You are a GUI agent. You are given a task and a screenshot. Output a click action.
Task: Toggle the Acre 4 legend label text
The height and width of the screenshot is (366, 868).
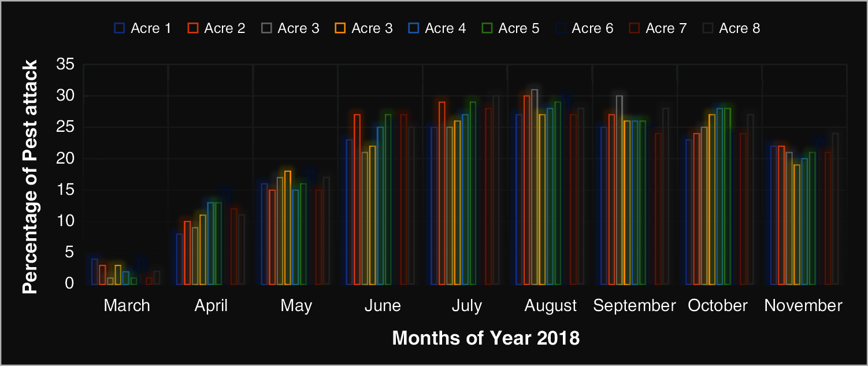(445, 28)
